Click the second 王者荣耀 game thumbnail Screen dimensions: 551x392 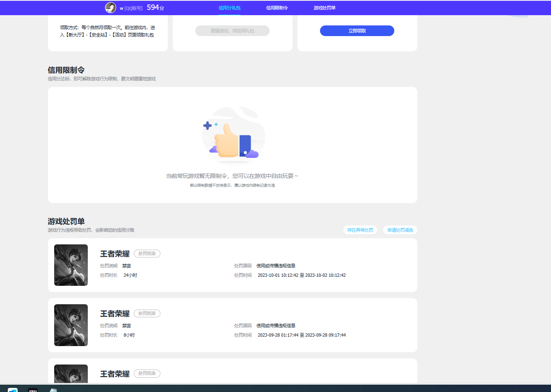tap(71, 325)
